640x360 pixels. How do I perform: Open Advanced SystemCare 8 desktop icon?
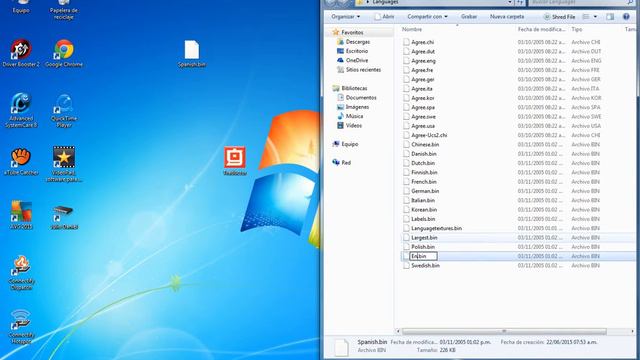tap(21, 110)
